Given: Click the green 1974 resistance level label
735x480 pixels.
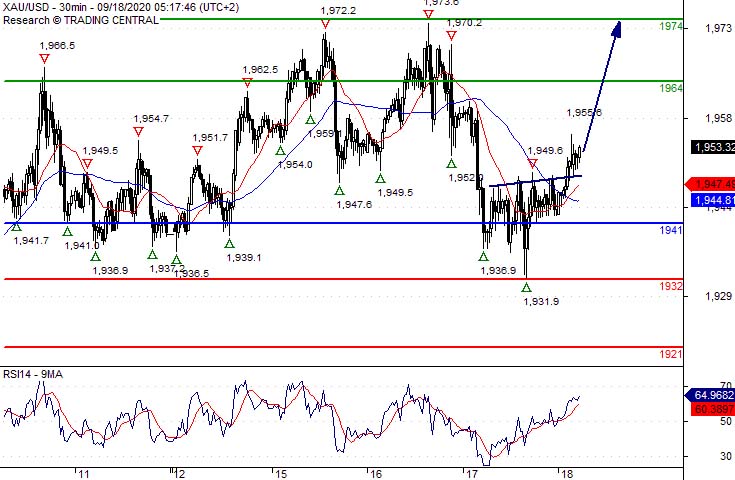Looking at the screenshot, I should (x=671, y=26).
